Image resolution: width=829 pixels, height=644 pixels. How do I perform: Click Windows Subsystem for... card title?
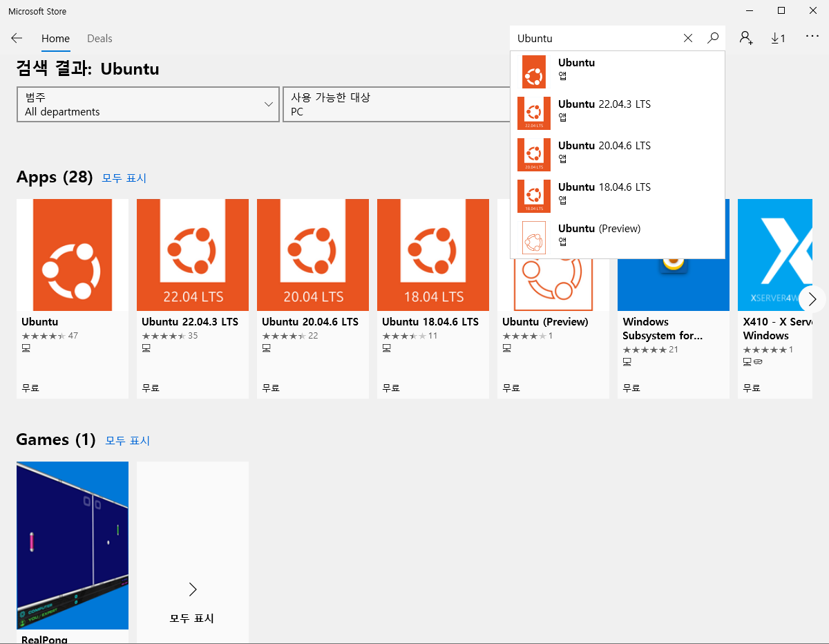coord(663,329)
